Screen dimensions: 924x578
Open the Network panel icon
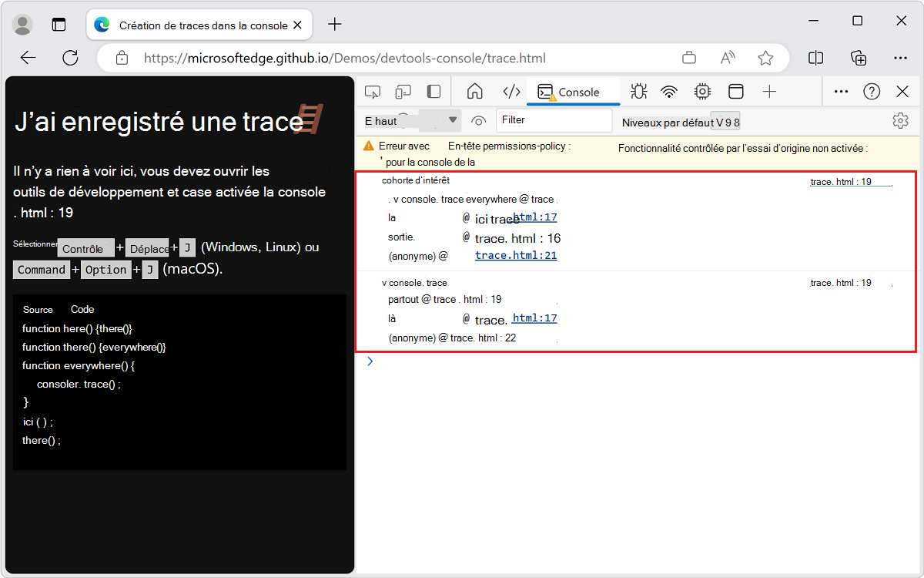coord(669,91)
